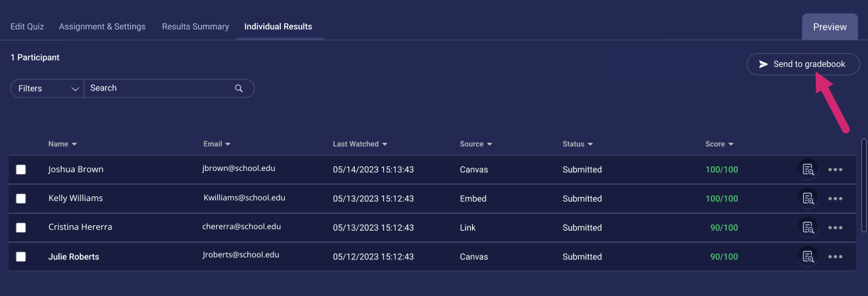Viewport: 868px width, 296px height.
Task: Select Joshua Brown's row checkbox
Action: [21, 170]
